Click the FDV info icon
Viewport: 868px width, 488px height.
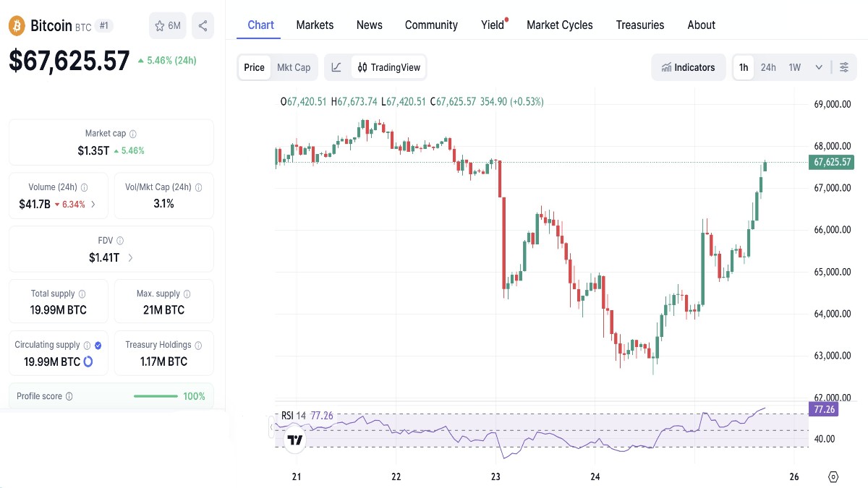tap(120, 241)
